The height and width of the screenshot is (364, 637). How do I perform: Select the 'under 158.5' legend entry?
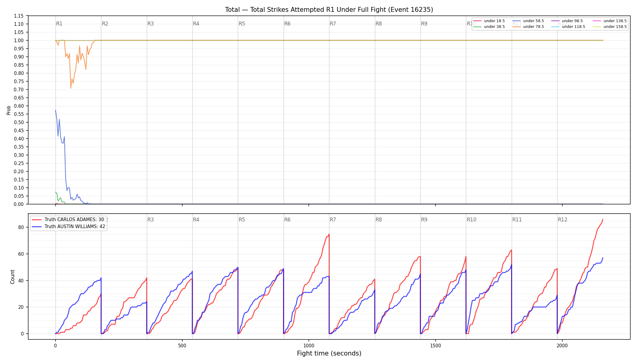pyautogui.click(x=610, y=27)
